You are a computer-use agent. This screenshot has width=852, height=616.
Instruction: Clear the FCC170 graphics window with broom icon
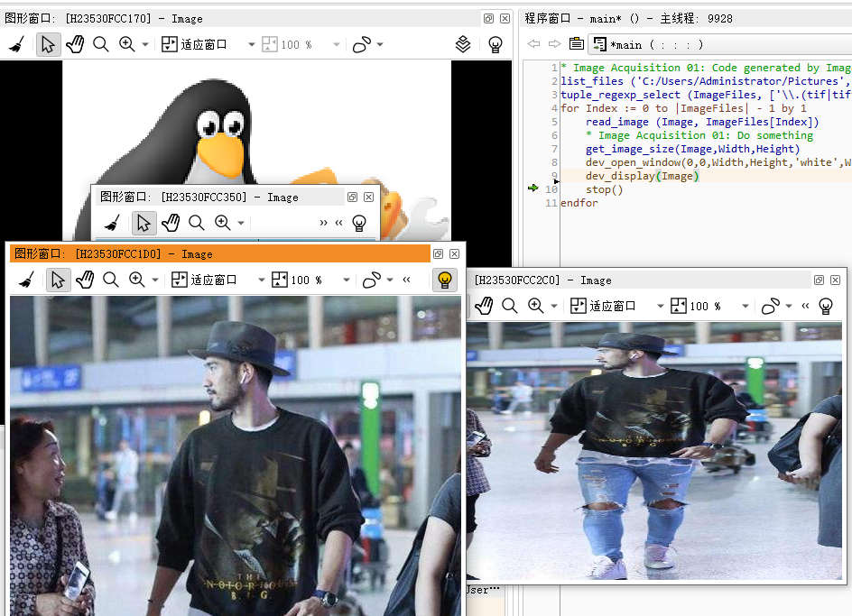tap(17, 44)
